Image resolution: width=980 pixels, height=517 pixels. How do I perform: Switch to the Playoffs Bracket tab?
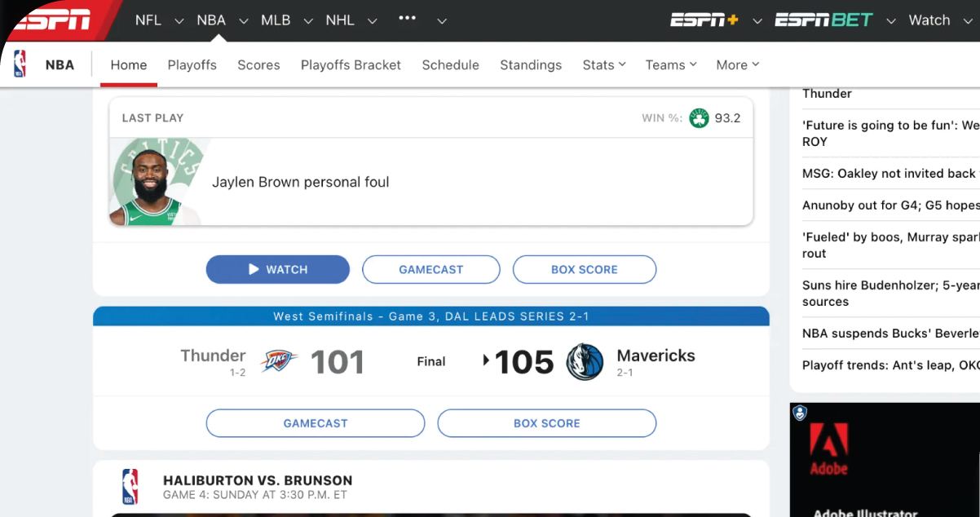click(351, 65)
